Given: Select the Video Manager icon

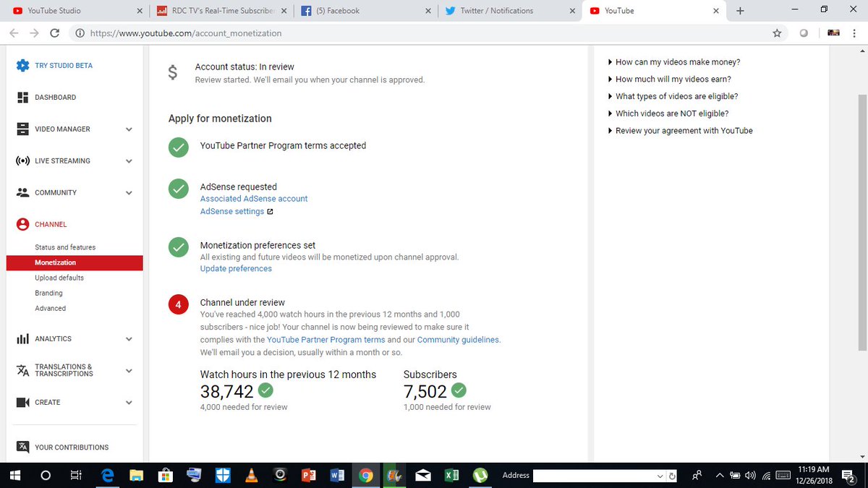Looking at the screenshot, I should coord(22,129).
